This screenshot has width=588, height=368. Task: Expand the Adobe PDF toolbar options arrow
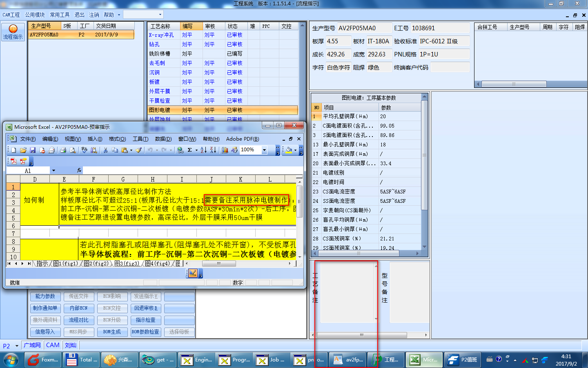(31, 162)
